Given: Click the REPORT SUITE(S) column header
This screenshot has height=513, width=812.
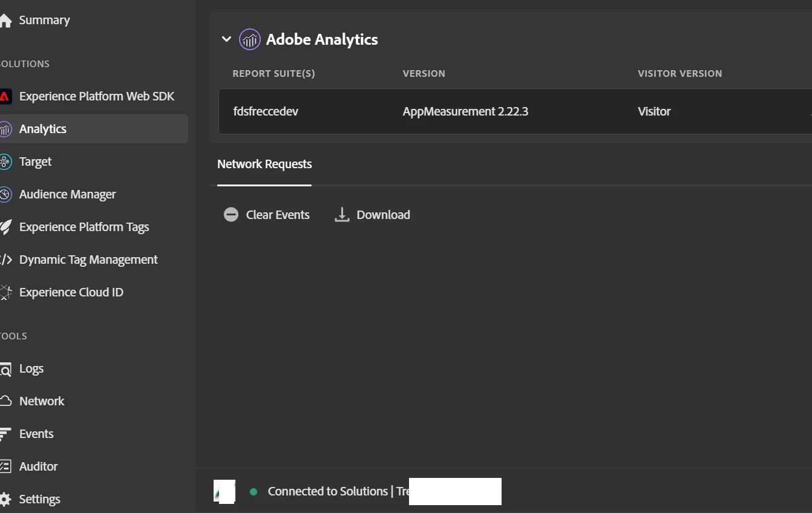Looking at the screenshot, I should [273, 73].
